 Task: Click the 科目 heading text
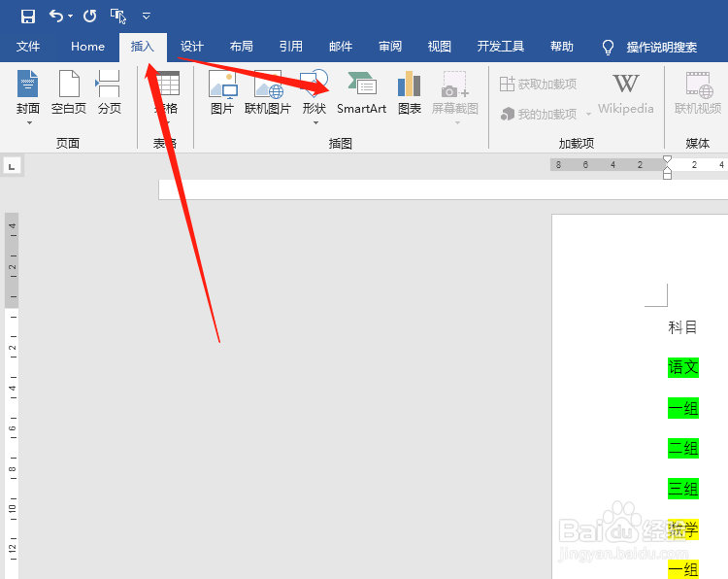tap(682, 327)
